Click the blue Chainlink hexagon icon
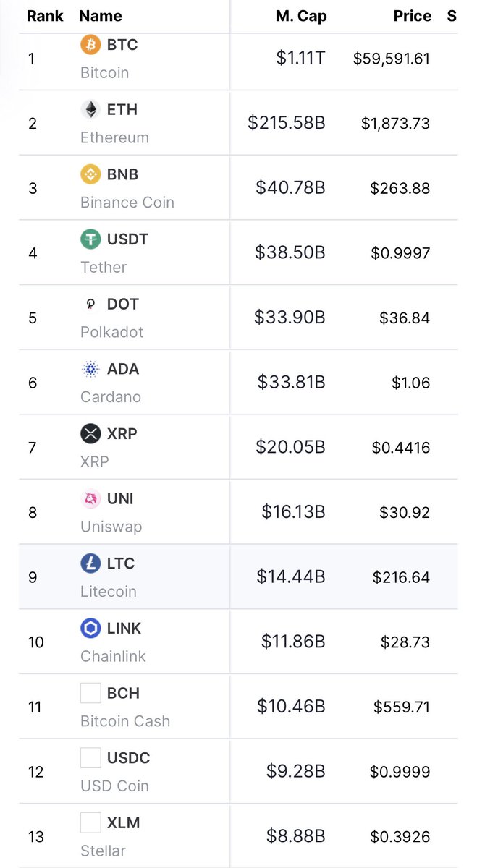The image size is (477, 868). click(x=90, y=629)
